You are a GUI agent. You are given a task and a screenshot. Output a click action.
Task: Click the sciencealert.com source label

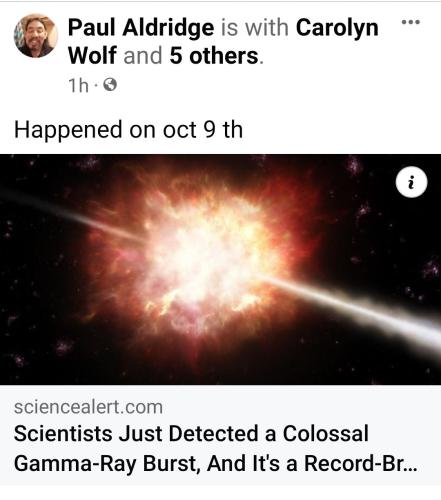pyautogui.click(x=88, y=407)
